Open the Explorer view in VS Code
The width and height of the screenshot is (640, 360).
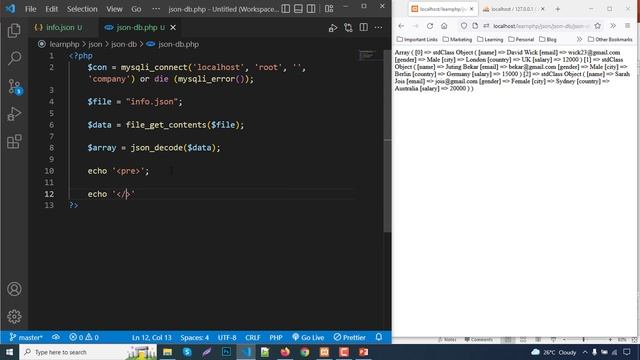[14, 31]
